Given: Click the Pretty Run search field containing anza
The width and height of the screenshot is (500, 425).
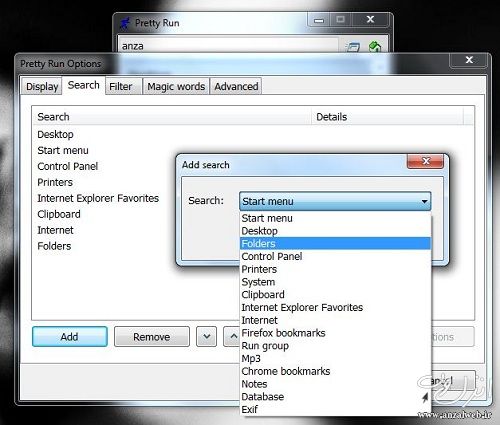Looking at the screenshot, I should click(x=229, y=46).
